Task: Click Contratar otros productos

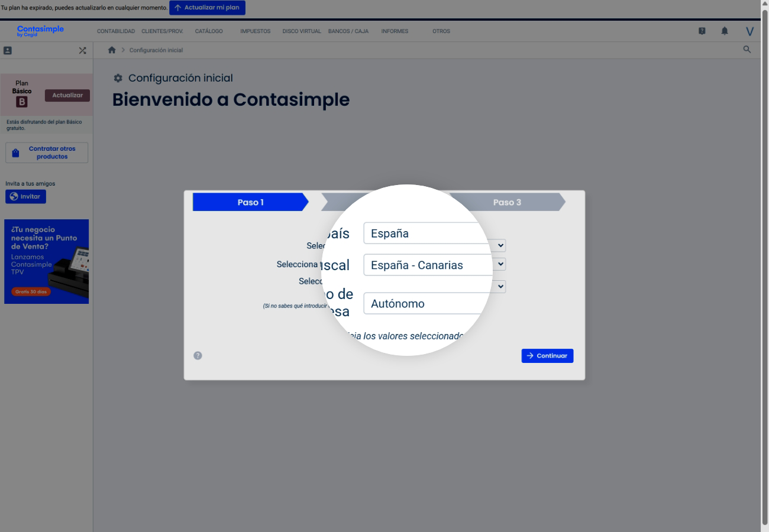Action: [x=47, y=153]
